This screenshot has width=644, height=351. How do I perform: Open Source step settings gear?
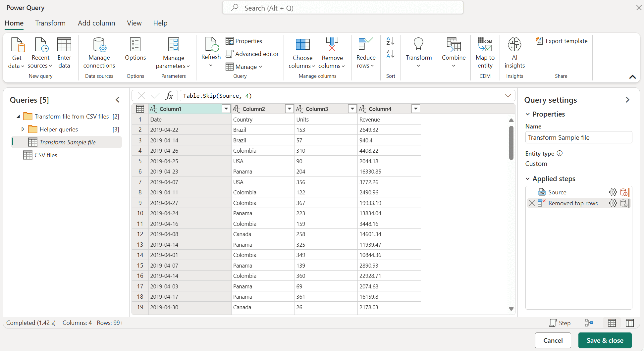point(613,192)
